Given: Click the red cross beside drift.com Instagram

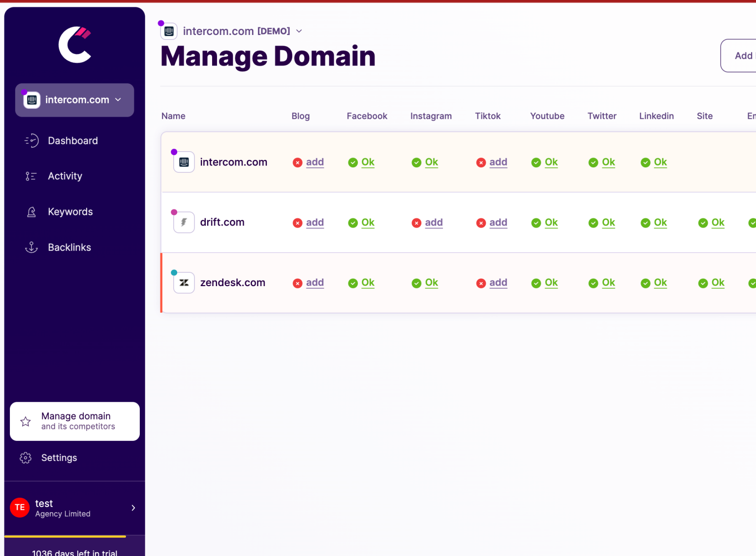Looking at the screenshot, I should (x=416, y=223).
